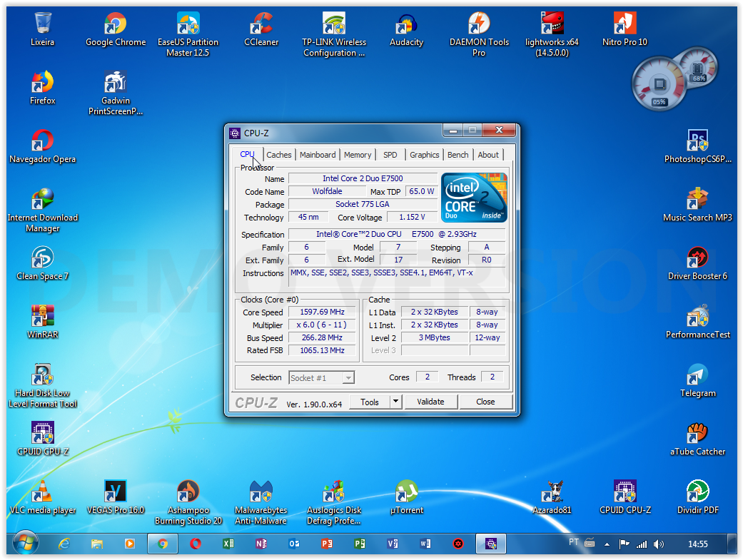Image resolution: width=743 pixels, height=560 pixels.
Task: Click the Validate button
Action: [430, 402]
